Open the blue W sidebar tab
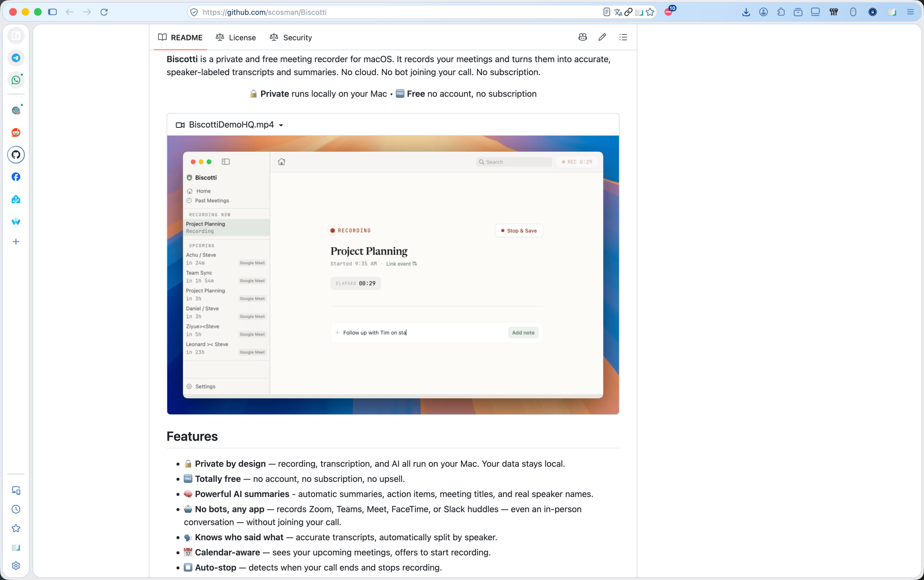 point(16,221)
